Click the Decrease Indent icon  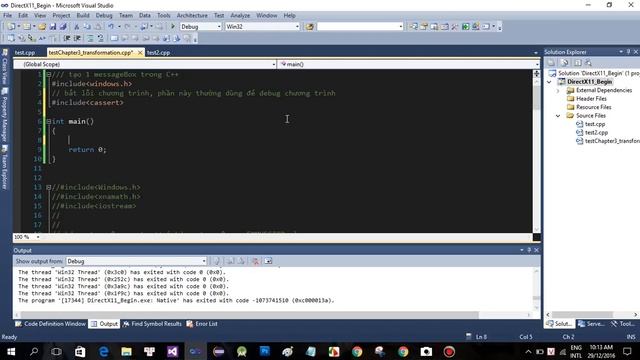pos(67,38)
